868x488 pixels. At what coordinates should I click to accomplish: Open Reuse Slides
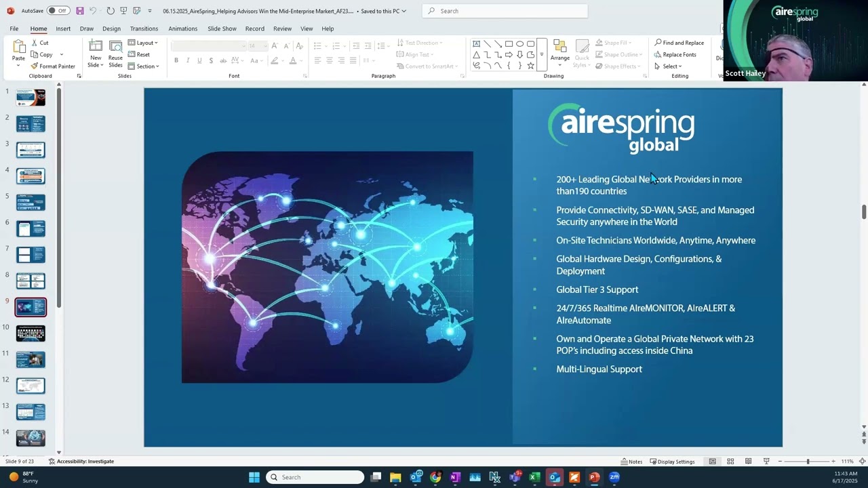point(115,53)
